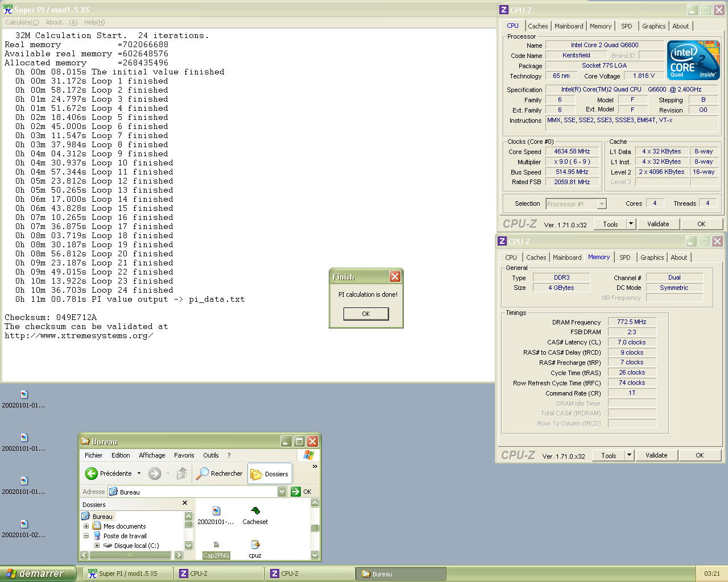Click the Forward arrow icon in Bureau window
Screen dimensions: 728x582
click(154, 473)
